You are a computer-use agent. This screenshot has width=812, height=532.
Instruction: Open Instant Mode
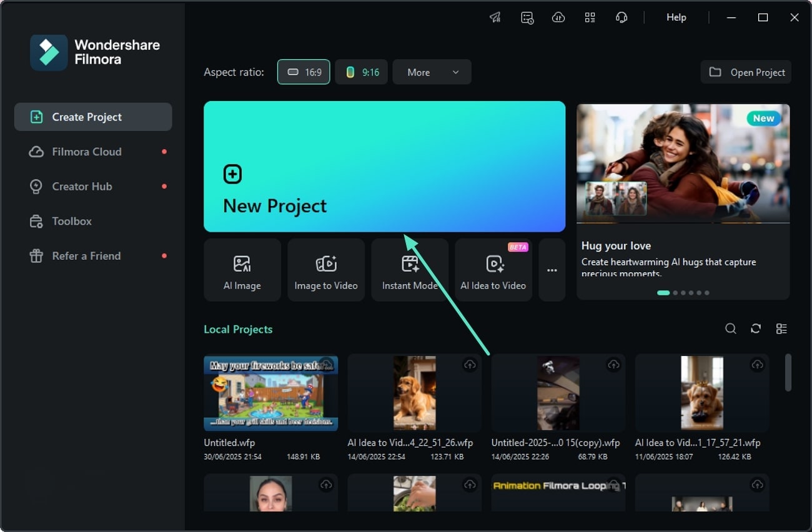pos(410,270)
